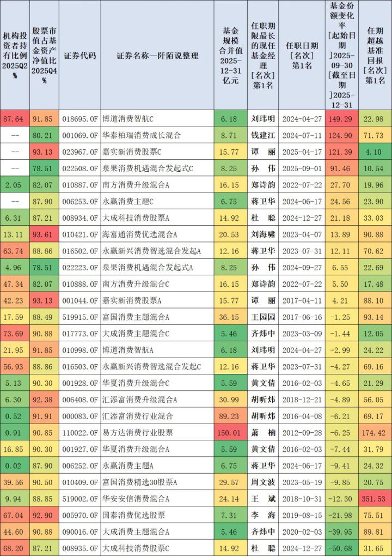
Task: Select fund 华安安信消费混合A
Action: click(x=136, y=499)
